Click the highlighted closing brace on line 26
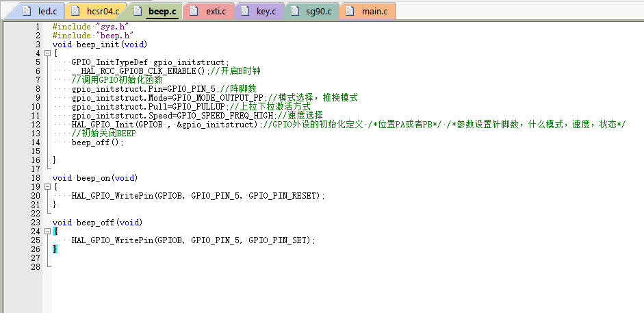Image resolution: width=644 pixels, height=313 pixels. pyautogui.click(x=55, y=249)
